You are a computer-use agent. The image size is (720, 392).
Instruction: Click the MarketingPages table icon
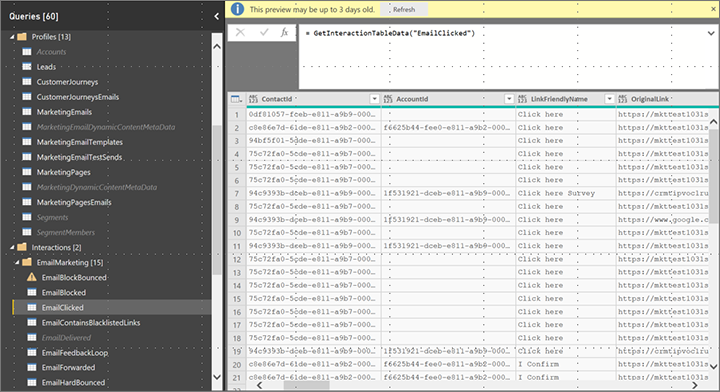click(x=27, y=172)
